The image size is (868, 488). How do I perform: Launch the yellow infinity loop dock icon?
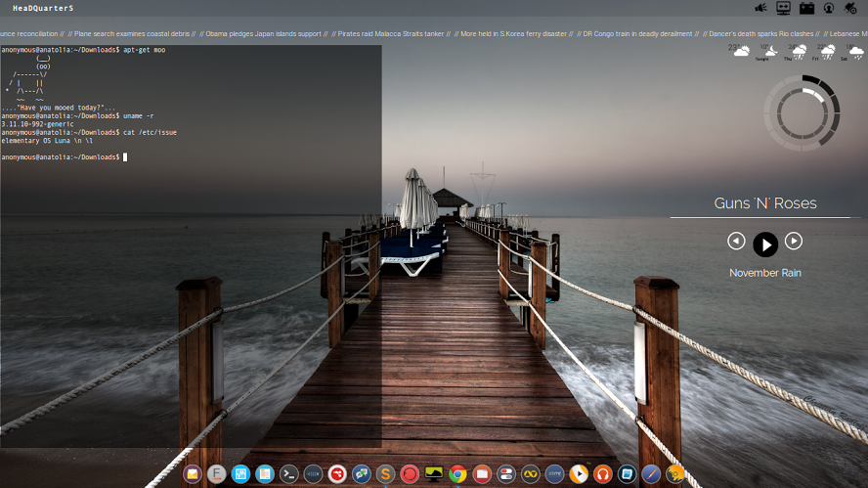coord(531,474)
